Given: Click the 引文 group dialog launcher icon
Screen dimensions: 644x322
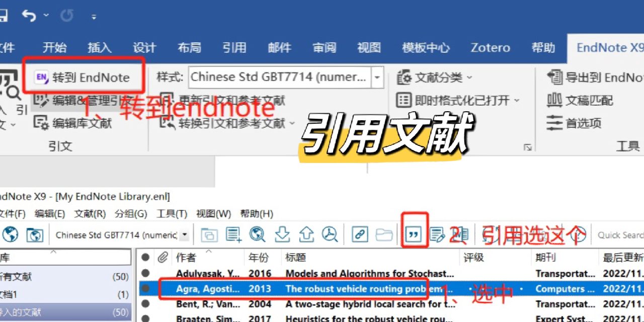Looking at the screenshot, I should tap(527, 147).
